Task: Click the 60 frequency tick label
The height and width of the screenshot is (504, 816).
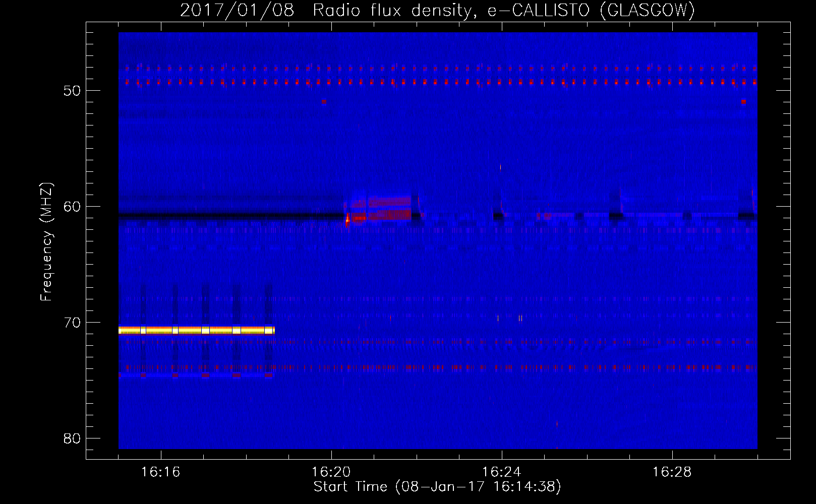Action: [x=72, y=207]
